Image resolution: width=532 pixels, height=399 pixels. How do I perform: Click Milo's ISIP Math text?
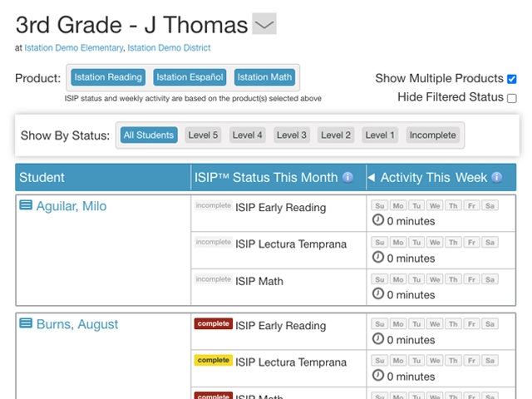tap(259, 281)
